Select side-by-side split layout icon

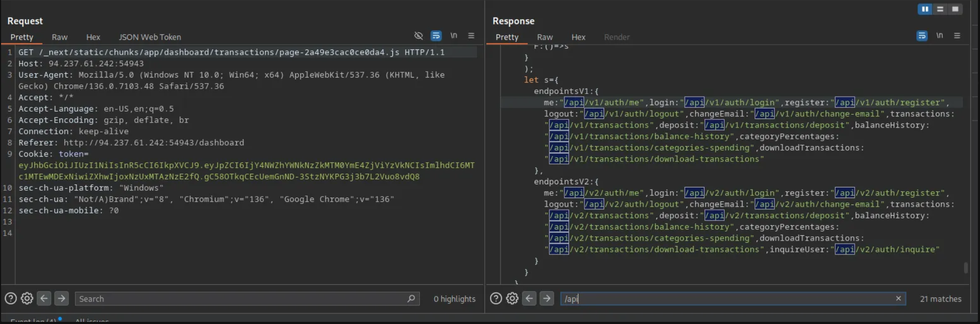pyautogui.click(x=925, y=9)
